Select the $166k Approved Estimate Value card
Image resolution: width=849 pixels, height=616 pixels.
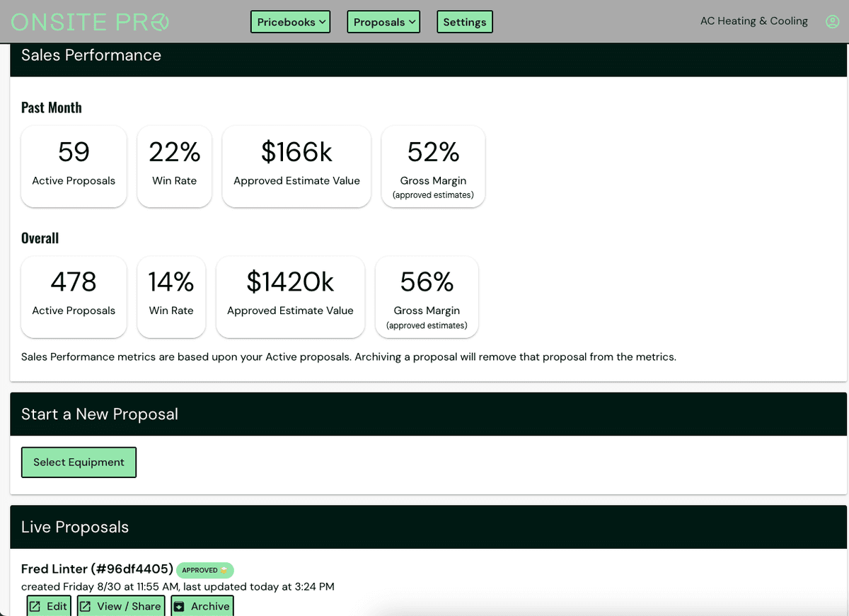[296, 166]
